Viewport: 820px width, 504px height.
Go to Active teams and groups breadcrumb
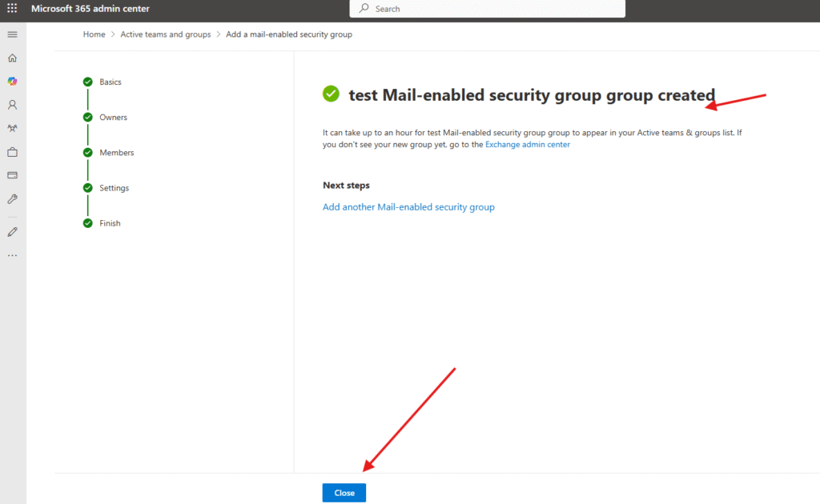(x=166, y=34)
